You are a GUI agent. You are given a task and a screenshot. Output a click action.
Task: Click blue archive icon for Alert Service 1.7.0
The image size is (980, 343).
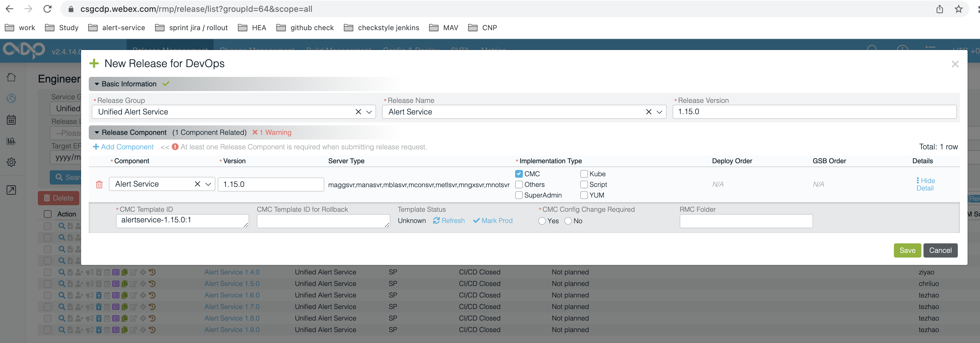pyautogui.click(x=99, y=307)
